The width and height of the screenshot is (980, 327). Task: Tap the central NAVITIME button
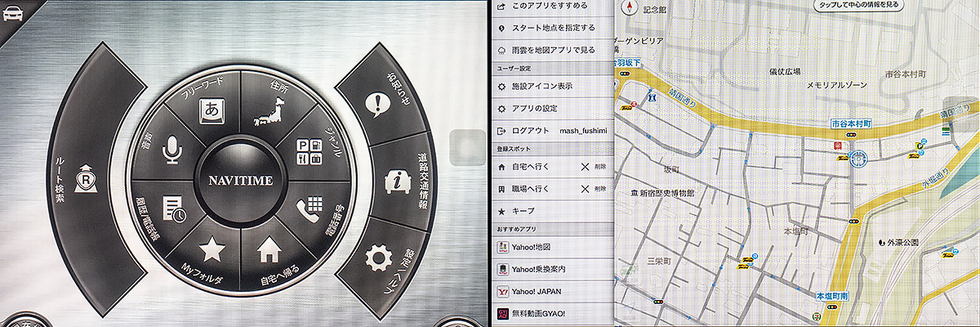pos(239,179)
